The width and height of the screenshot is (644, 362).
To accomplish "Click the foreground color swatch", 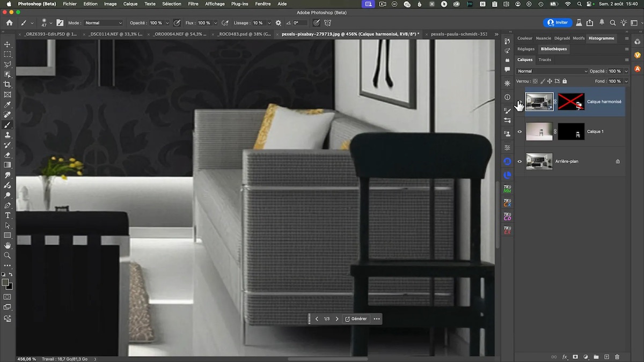I will point(5,282).
